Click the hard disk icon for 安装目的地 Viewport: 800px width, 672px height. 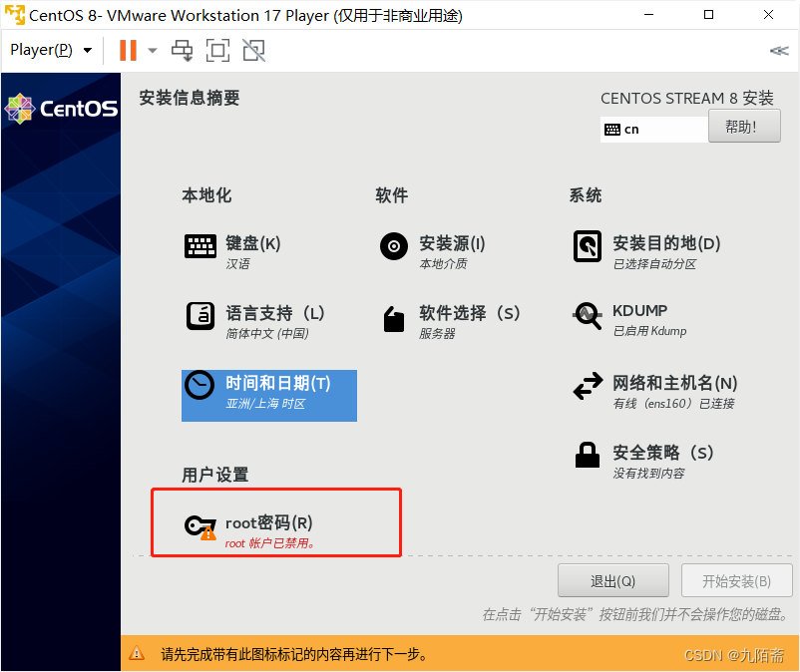click(588, 246)
